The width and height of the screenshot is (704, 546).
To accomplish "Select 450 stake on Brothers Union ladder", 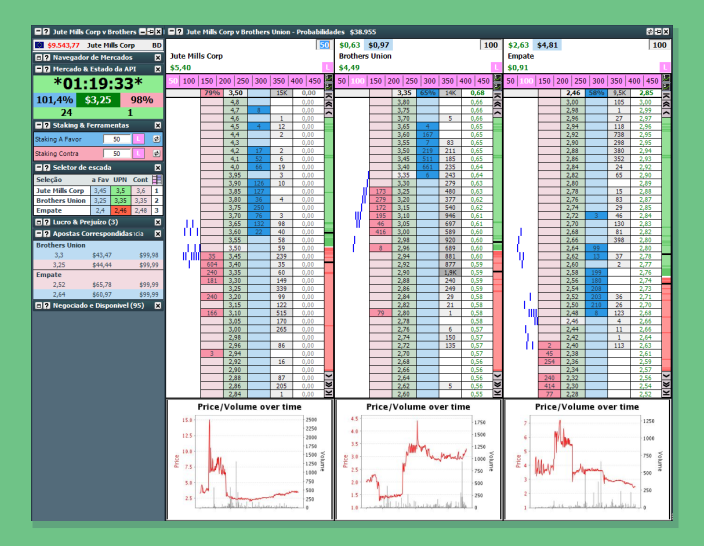I will [484, 81].
